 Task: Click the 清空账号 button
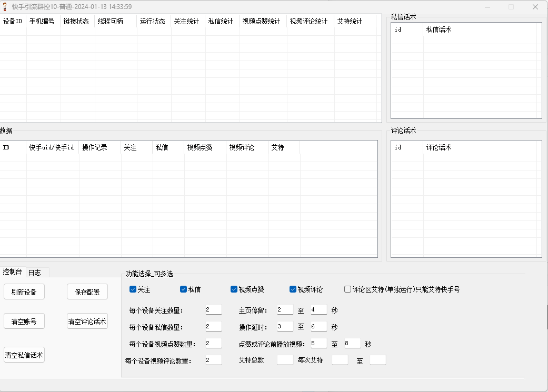tap(24, 321)
